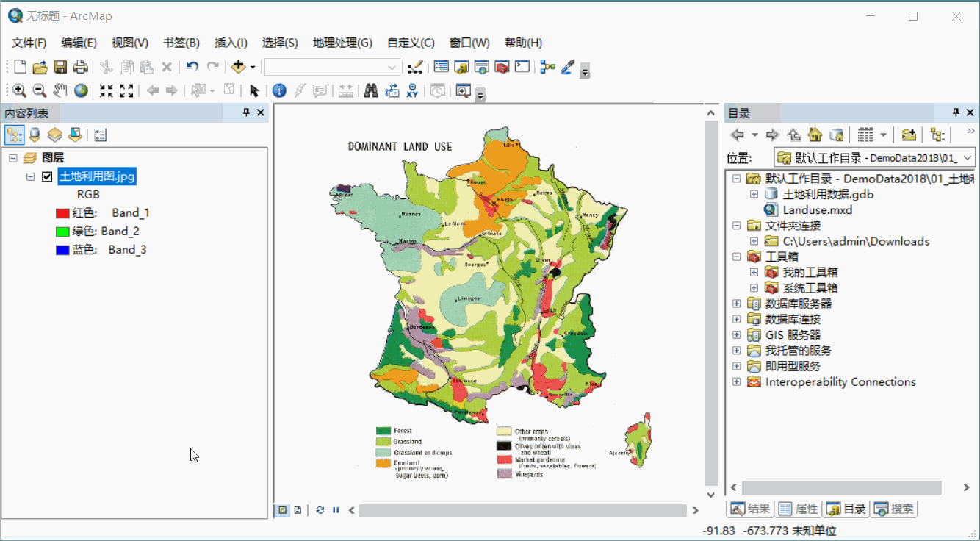Screen dimensions: 980x541
Task: Collapse the 图层 data frame
Action: (12, 157)
